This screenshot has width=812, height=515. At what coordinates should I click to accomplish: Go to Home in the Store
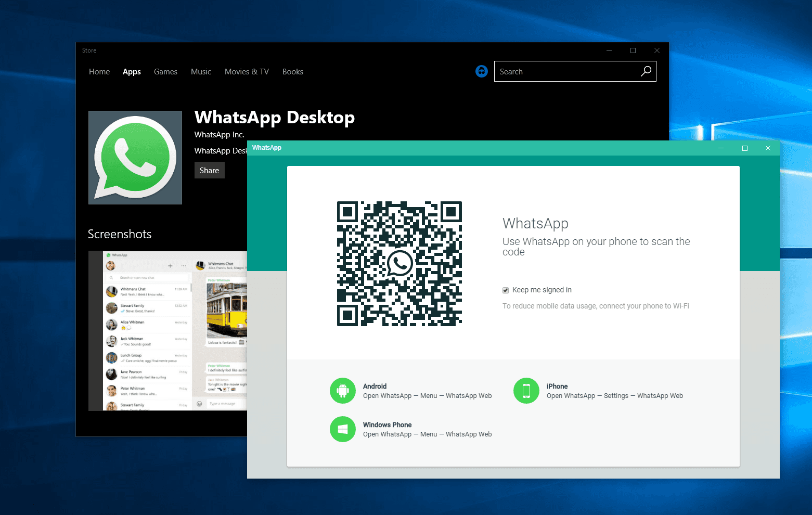99,71
